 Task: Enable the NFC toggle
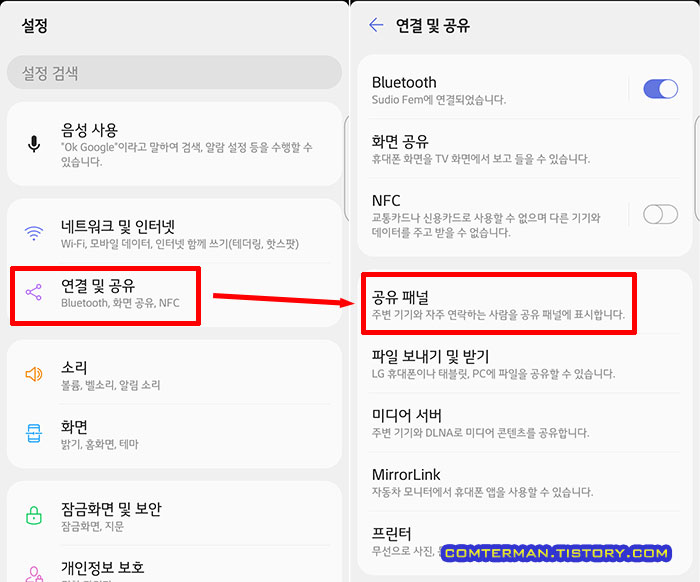click(x=660, y=214)
